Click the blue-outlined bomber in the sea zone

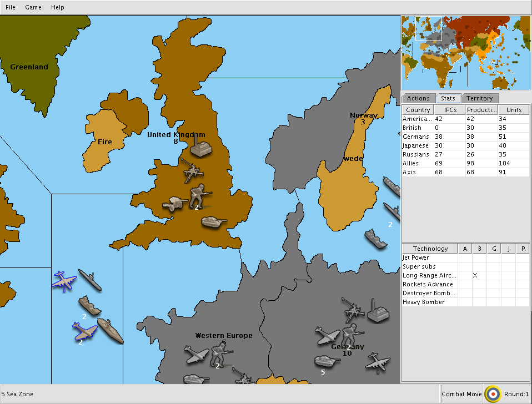point(64,281)
